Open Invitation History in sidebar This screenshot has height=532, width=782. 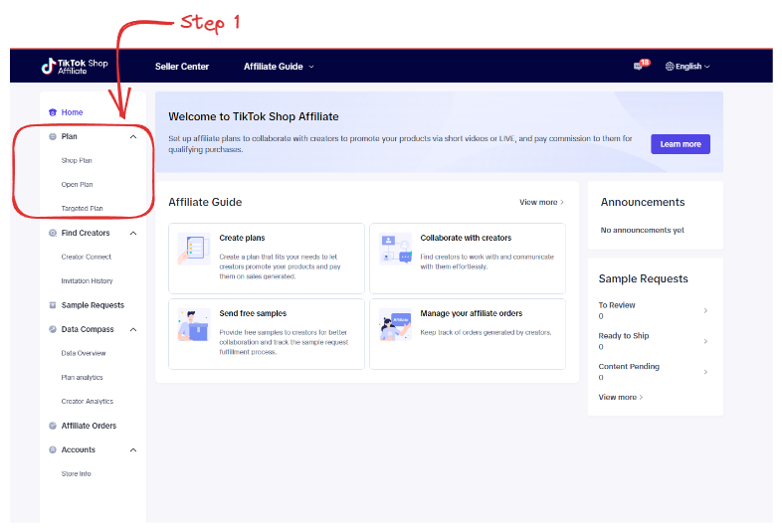click(87, 281)
